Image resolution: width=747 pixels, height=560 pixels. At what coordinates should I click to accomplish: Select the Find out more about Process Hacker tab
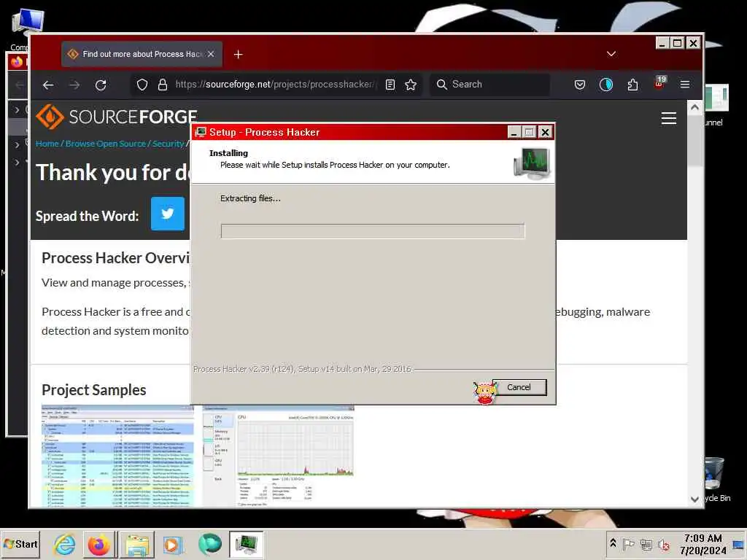click(x=142, y=54)
